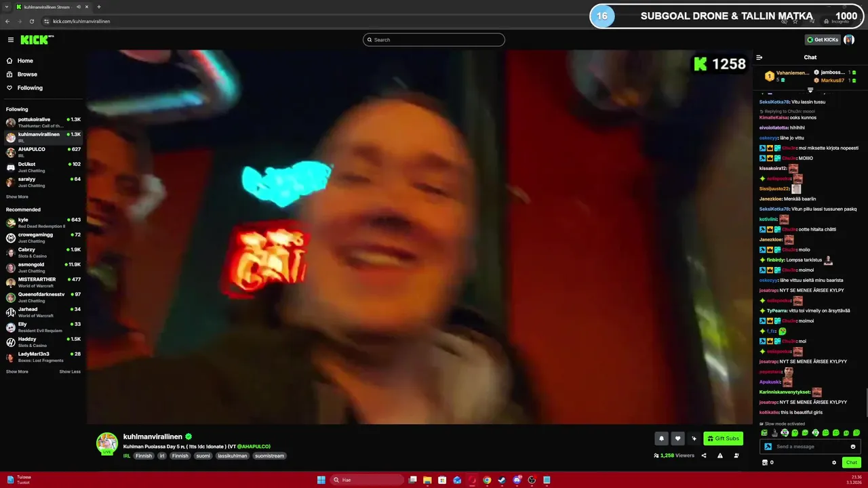
Task: Open asmongold recommended channel
Action: [x=43, y=267]
